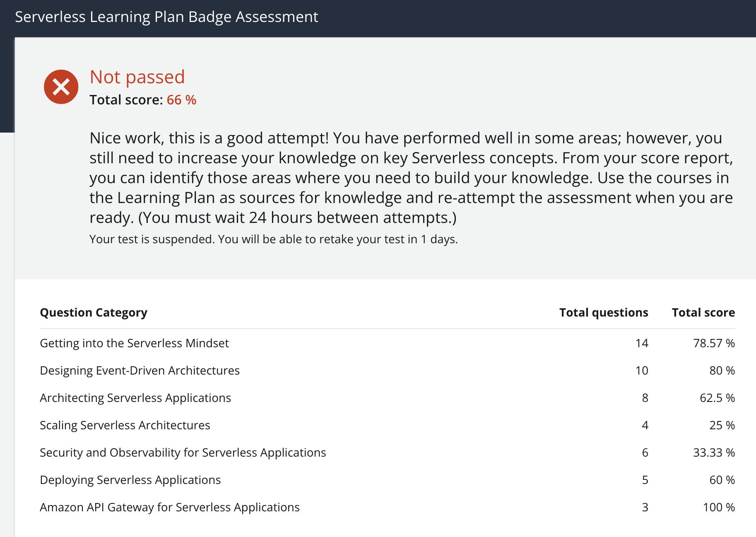756x537 pixels.
Task: Click the Serverless Learning Plan Badge Assessment title
Action: click(x=166, y=17)
